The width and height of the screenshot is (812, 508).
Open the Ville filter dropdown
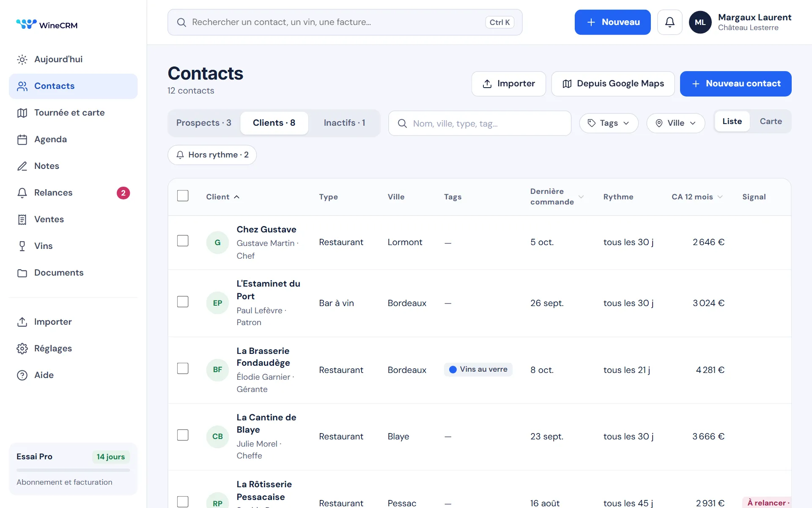coord(675,123)
